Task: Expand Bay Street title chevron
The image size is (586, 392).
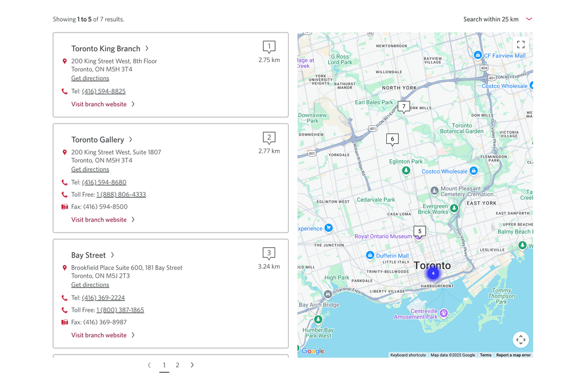Action: click(112, 255)
